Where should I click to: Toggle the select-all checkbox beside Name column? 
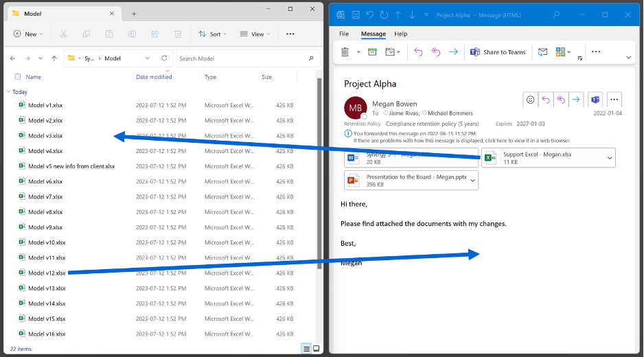(x=18, y=76)
